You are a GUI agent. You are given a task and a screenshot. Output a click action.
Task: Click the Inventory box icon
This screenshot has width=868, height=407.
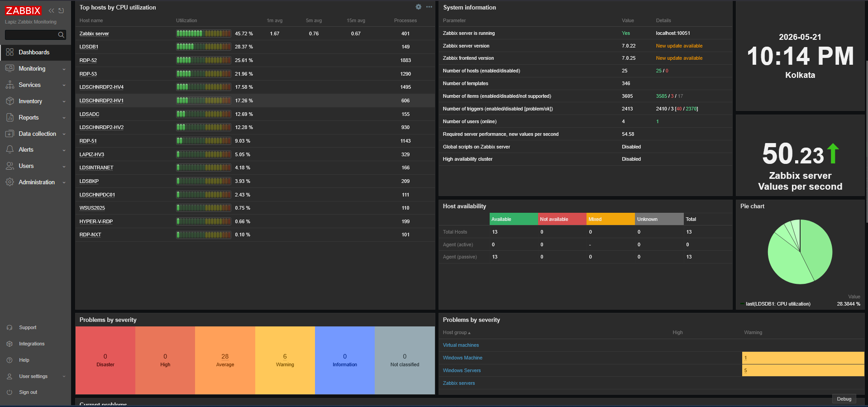[x=10, y=101]
